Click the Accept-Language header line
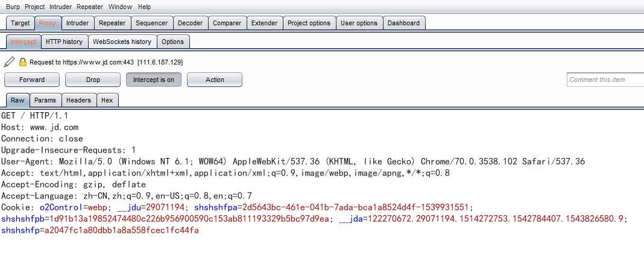This screenshot has width=644, height=255. tap(127, 196)
